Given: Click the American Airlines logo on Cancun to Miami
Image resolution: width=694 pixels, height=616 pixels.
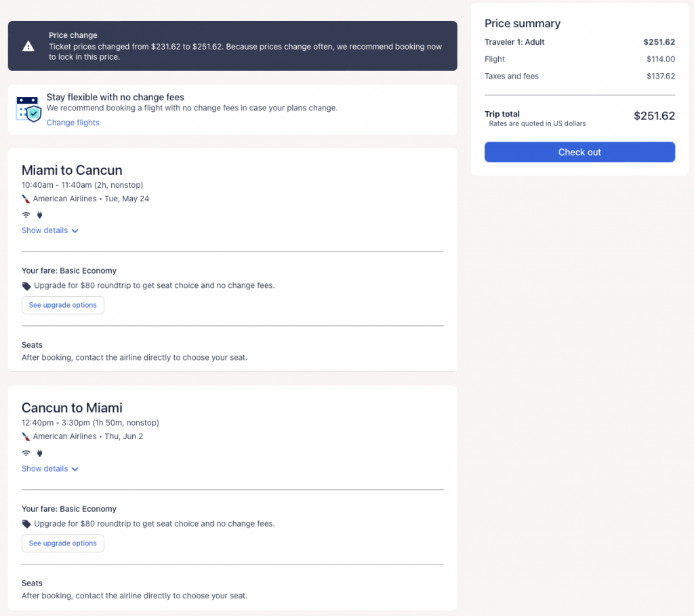Looking at the screenshot, I should 26,437.
